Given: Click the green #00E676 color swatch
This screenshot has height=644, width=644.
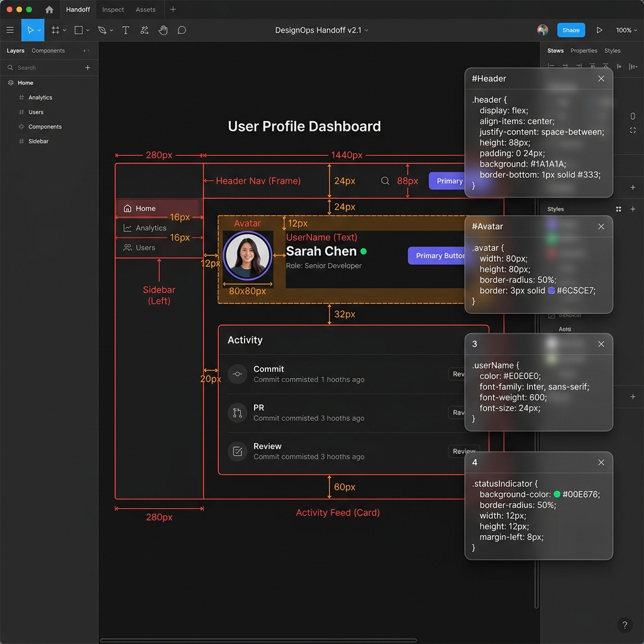Looking at the screenshot, I should tap(557, 494).
